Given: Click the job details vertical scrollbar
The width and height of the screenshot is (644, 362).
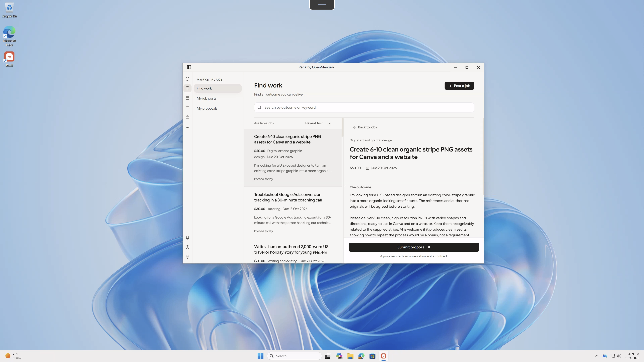Looking at the screenshot, I should click(x=483, y=156).
